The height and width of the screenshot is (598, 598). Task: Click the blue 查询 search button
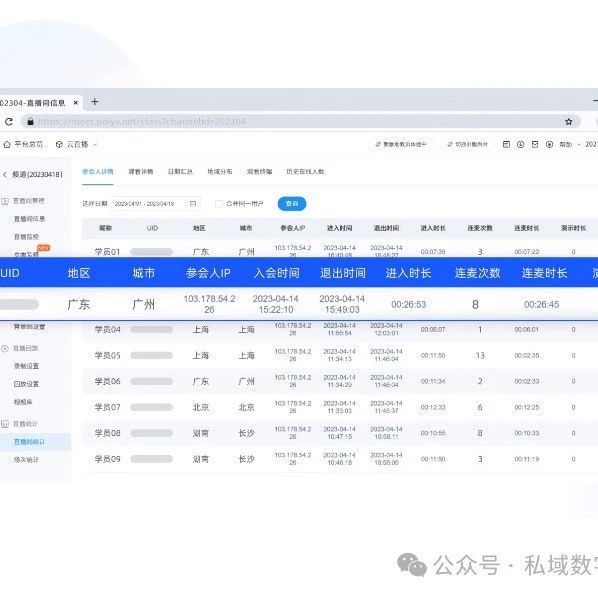click(x=292, y=204)
